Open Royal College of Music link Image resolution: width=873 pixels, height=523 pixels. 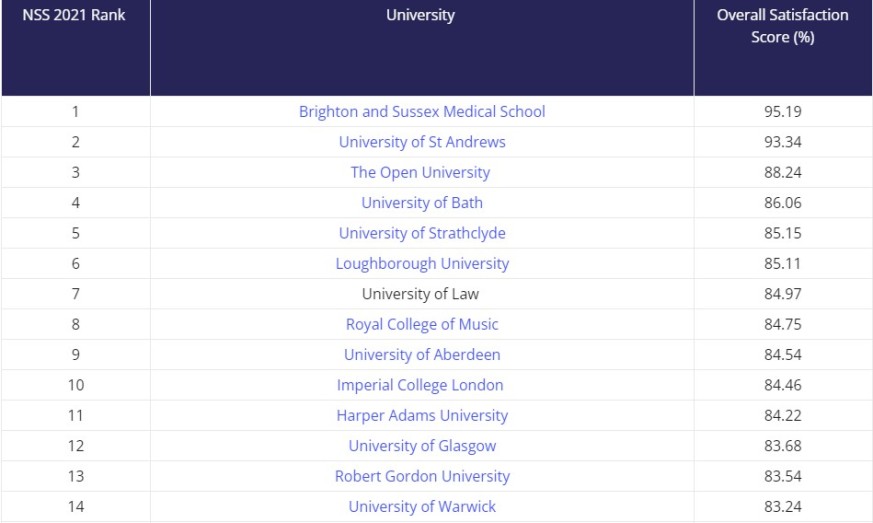coord(422,324)
